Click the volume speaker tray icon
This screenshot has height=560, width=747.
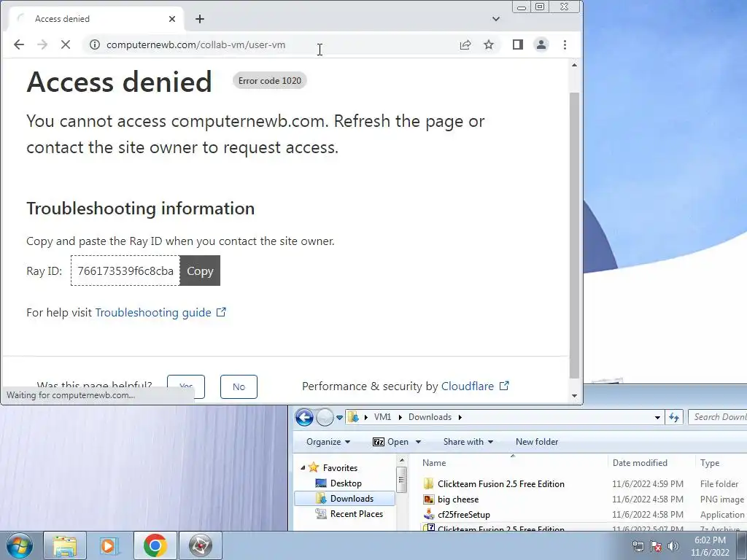pos(673,546)
